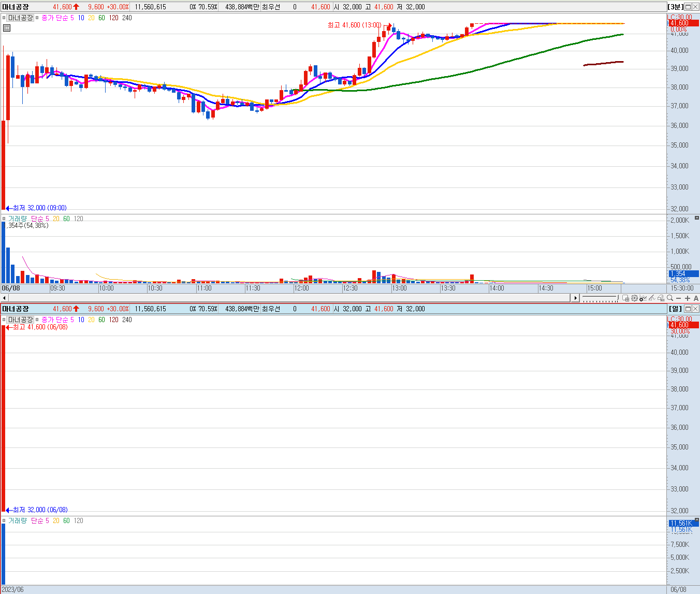The image size is (700, 594).
Task: Toggle square marker left of 마녀공장 in upper chart
Action: click(4, 18)
